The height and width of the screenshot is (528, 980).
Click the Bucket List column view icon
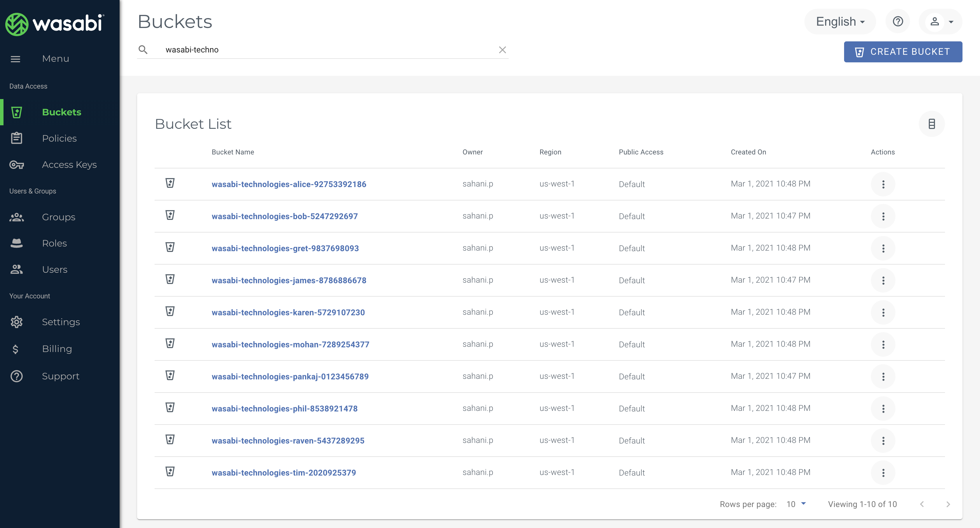pos(931,124)
